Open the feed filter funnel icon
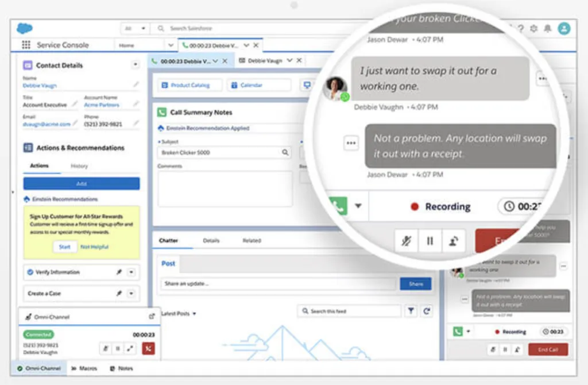The height and width of the screenshot is (385, 588). [x=411, y=311]
